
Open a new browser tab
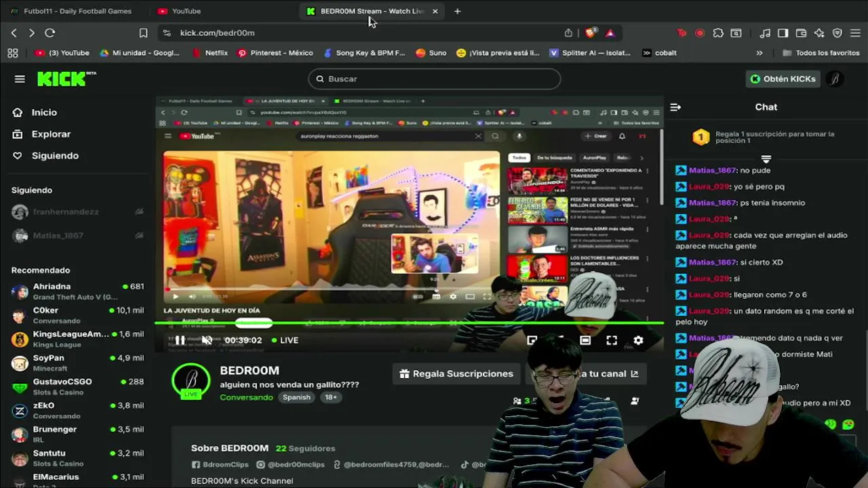click(457, 11)
